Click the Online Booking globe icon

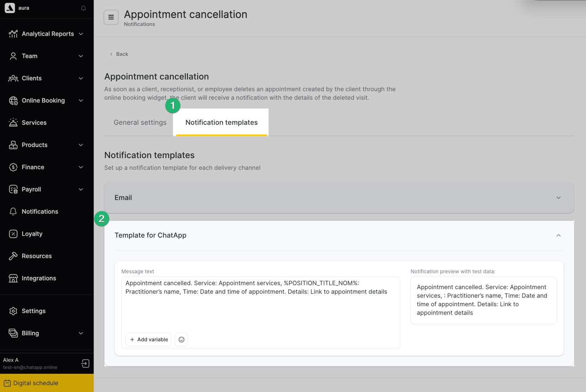(x=13, y=101)
